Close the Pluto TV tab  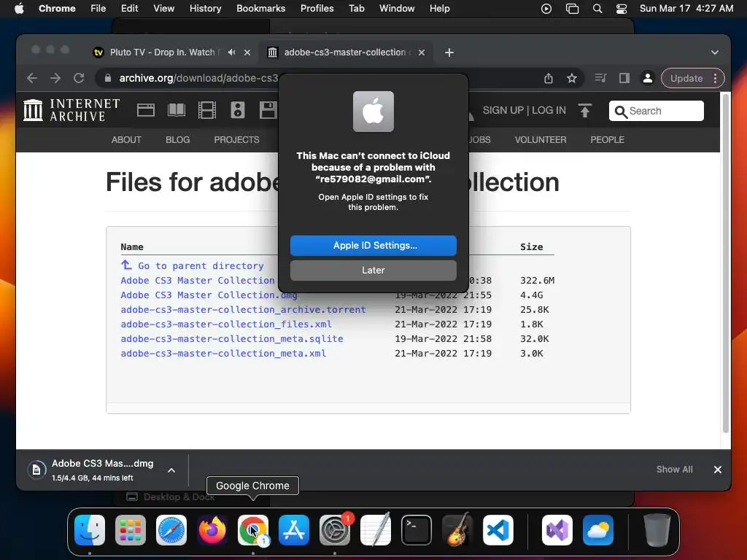coord(247,52)
